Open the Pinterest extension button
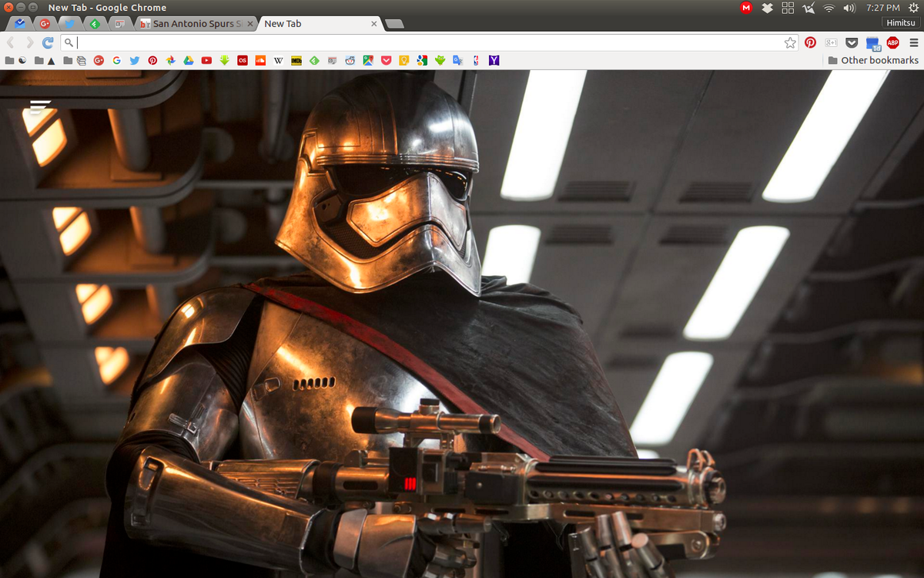Image resolution: width=924 pixels, height=578 pixels. click(x=810, y=43)
